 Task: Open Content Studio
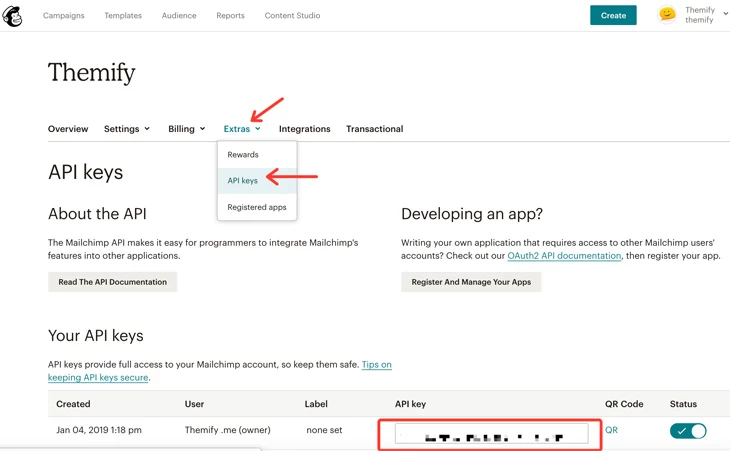pos(292,15)
